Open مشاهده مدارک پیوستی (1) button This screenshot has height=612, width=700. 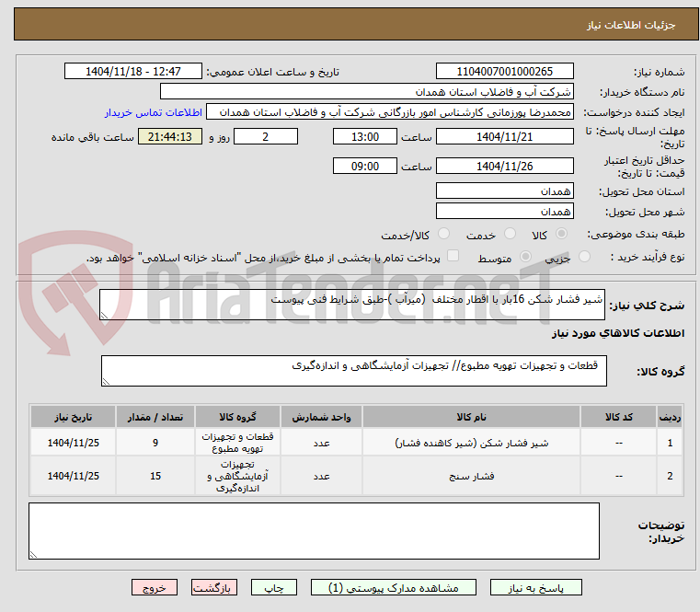pos(394,587)
